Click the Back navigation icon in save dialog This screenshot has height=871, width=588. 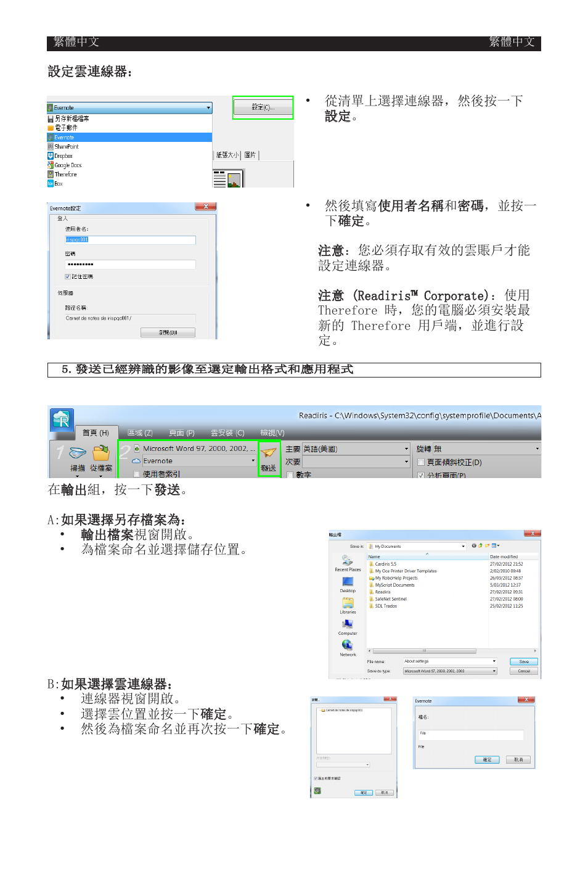coord(474,546)
